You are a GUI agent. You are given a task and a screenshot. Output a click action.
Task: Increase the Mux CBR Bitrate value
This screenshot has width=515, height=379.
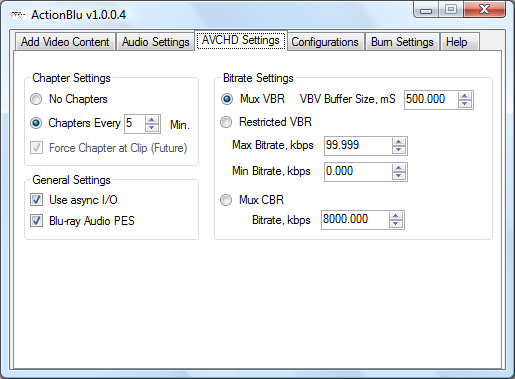396,216
